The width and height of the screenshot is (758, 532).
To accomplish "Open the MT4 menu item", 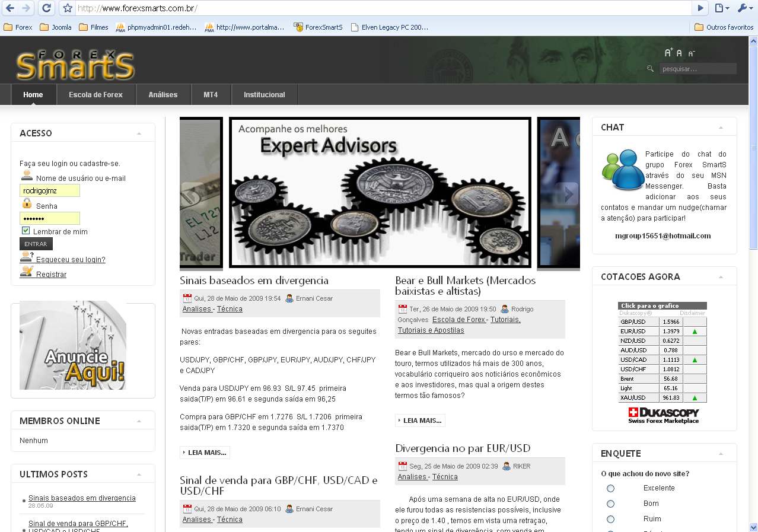I will (211, 94).
